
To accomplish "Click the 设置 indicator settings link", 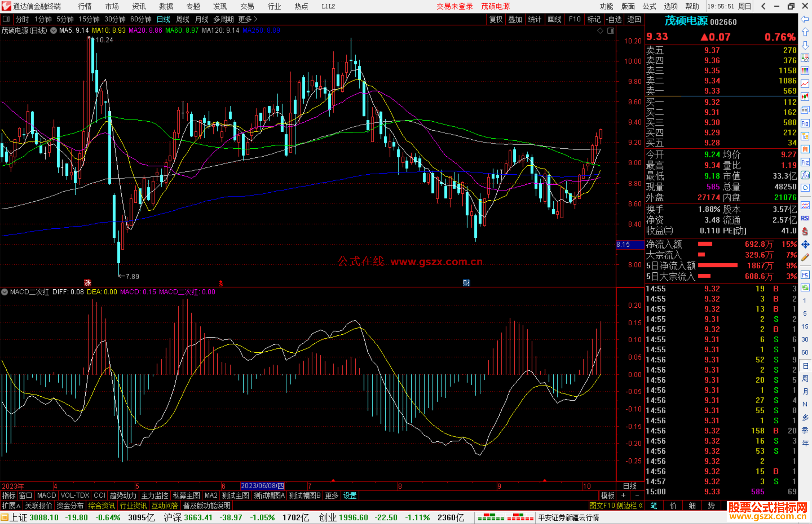I will coord(350,495).
